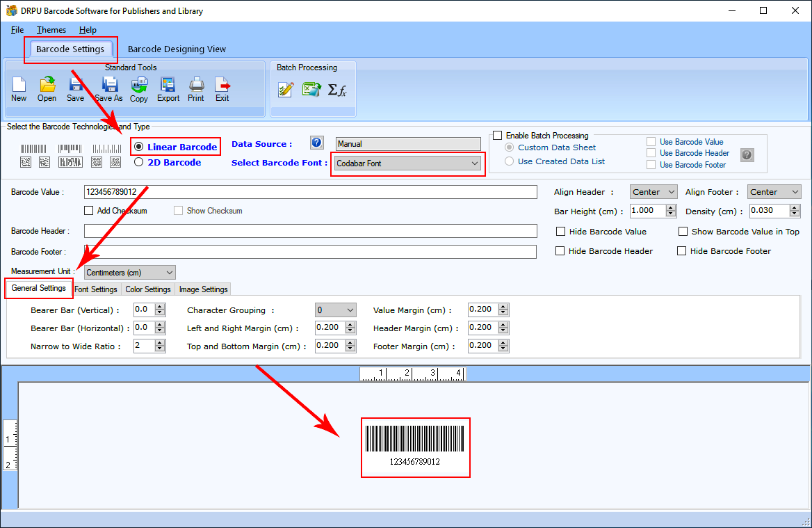Tick the Add Checksum checkbox
The width and height of the screenshot is (812, 528).
[88, 210]
